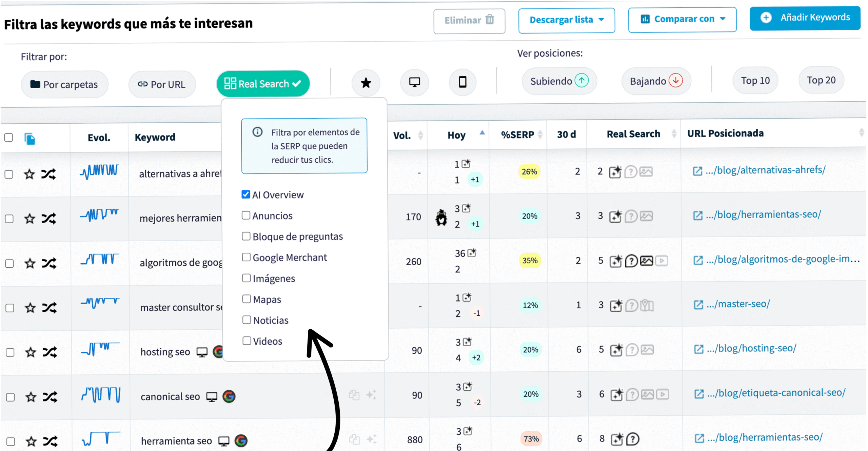This screenshot has height=451, width=868.
Task: Open the Descargar lista dropdown
Action: click(566, 20)
